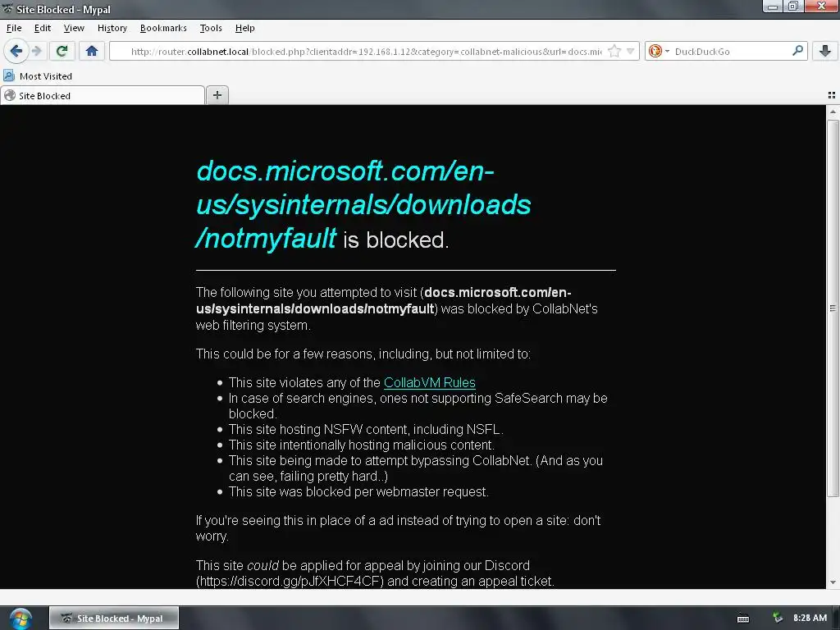Open the View menu

point(74,28)
